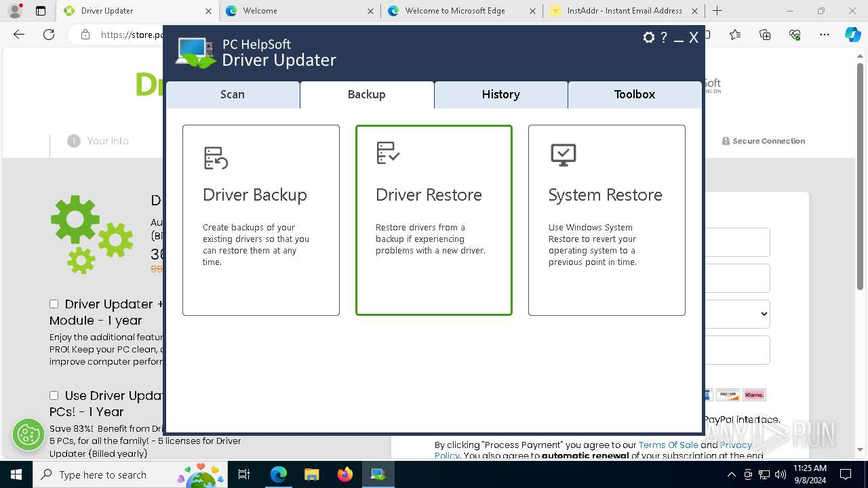Screen dimensions: 868x488
Task: Open the volume tray icon
Action: (x=780, y=474)
